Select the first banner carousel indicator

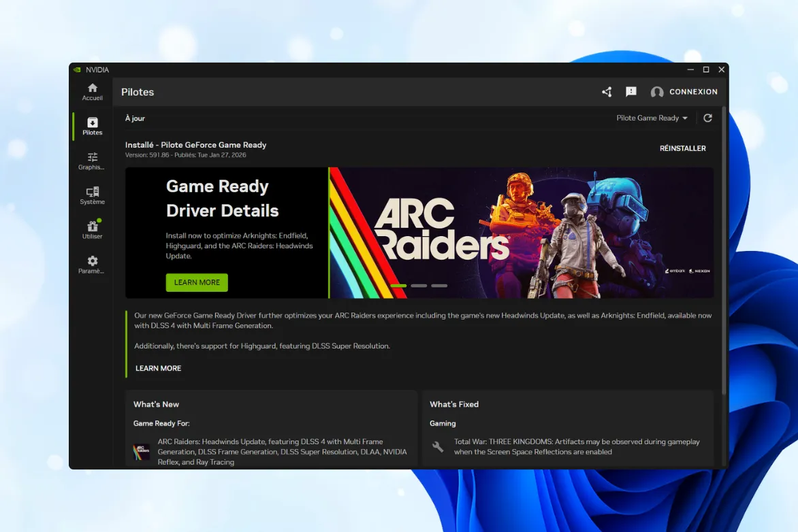tap(399, 286)
